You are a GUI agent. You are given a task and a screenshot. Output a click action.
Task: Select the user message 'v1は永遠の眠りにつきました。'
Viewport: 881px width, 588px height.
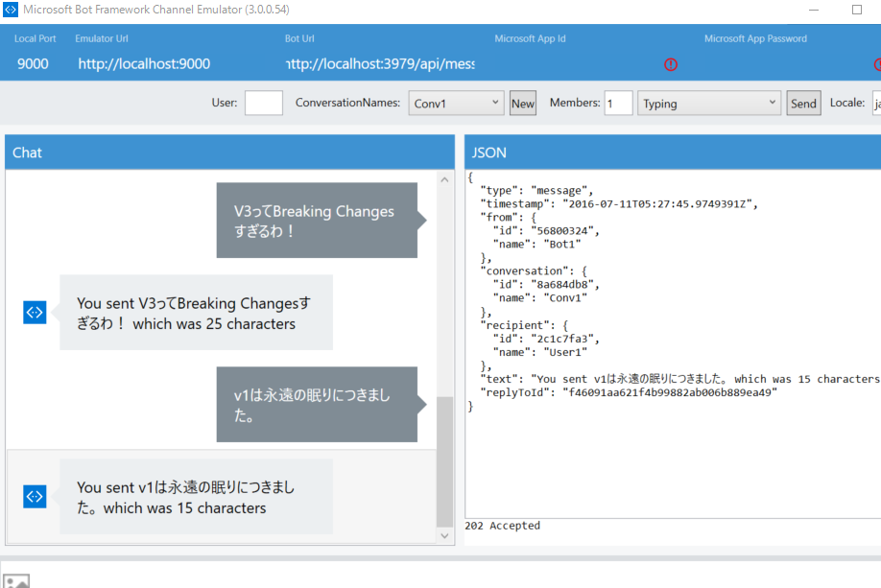pos(317,405)
